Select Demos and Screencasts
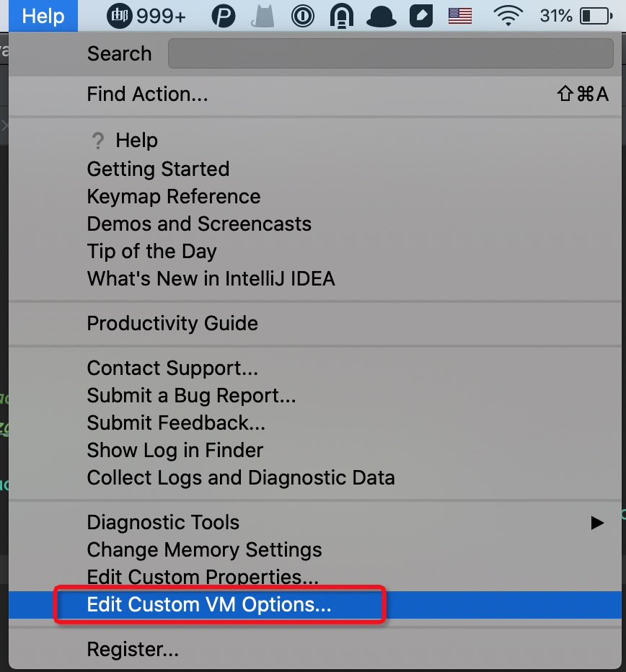Screen dimensions: 626x672 pos(315,224)
